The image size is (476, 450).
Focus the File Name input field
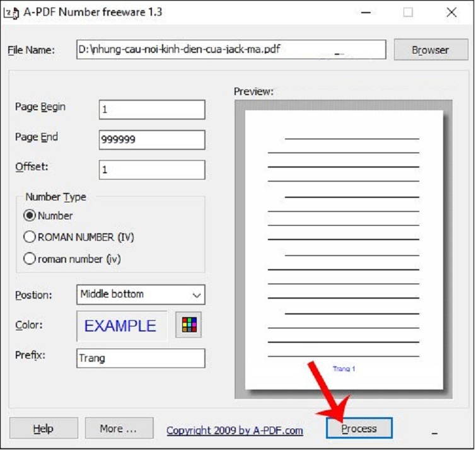click(231, 49)
